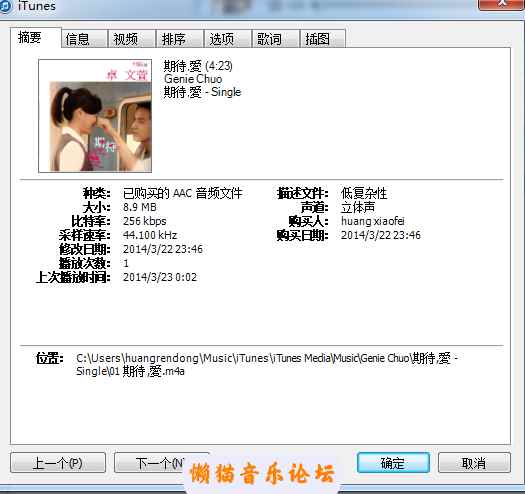The width and height of the screenshot is (525, 494).
Task: Click the iTunes icon in title bar
Action: pyautogui.click(x=5, y=7)
